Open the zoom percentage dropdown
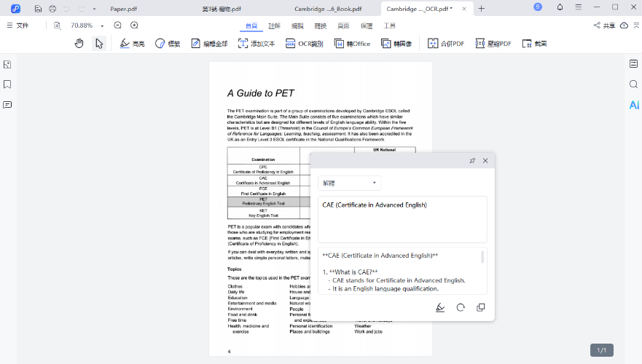 coord(102,25)
